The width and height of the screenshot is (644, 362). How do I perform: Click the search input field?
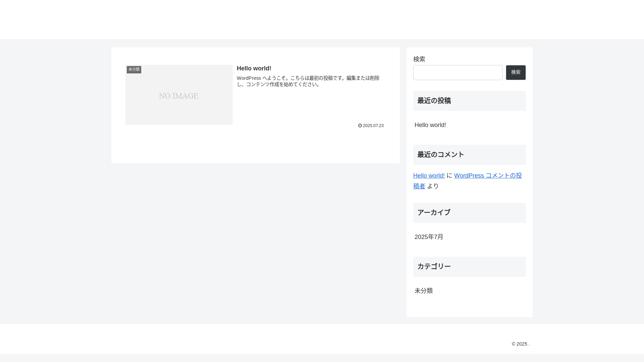(x=458, y=72)
